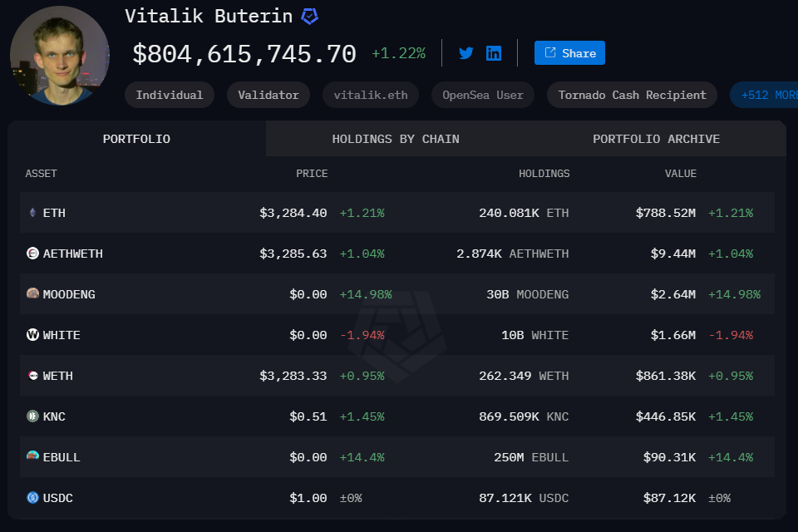Viewport: 798px width, 532px height.
Task: Click the holdings value 2.874K AETHWETH
Action: (513, 254)
